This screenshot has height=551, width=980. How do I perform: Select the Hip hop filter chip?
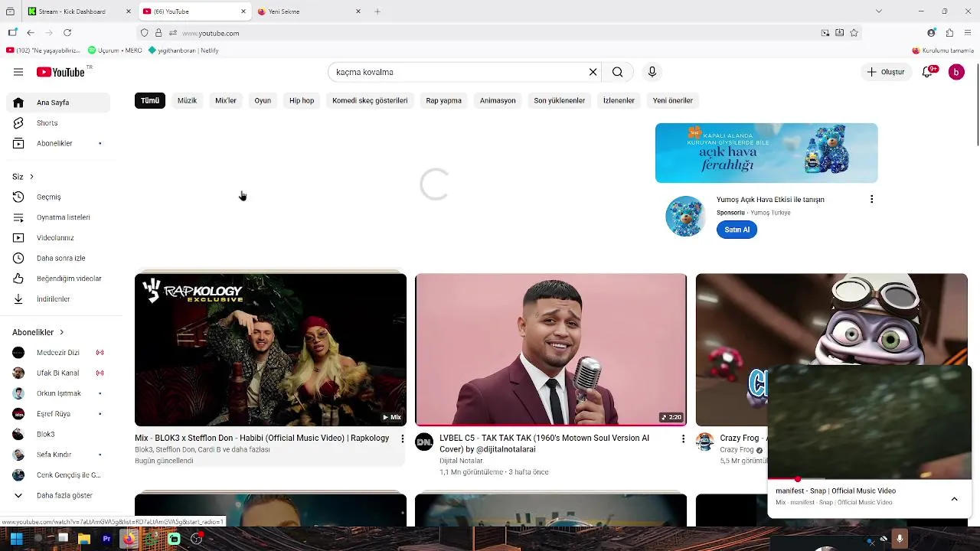(302, 100)
